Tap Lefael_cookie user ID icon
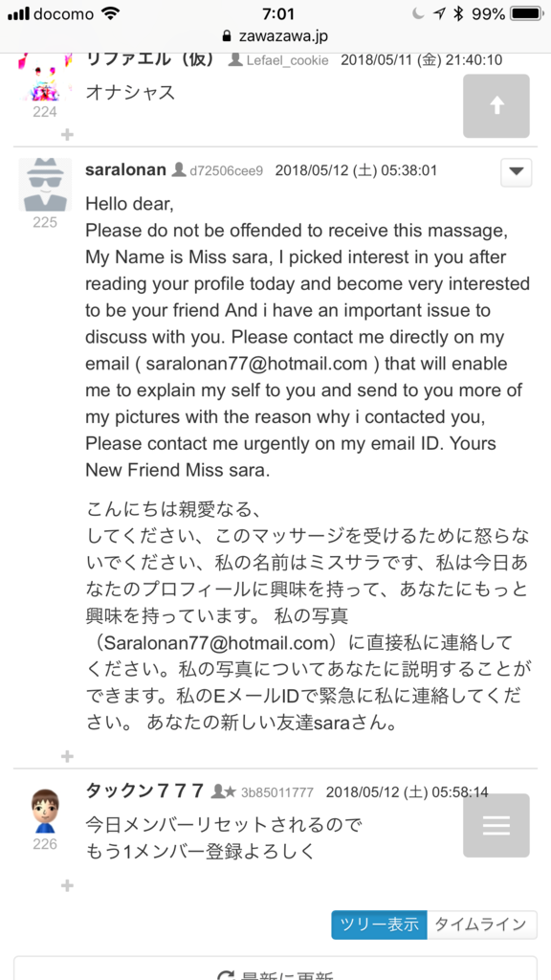The width and height of the screenshot is (551, 980). coord(235,60)
